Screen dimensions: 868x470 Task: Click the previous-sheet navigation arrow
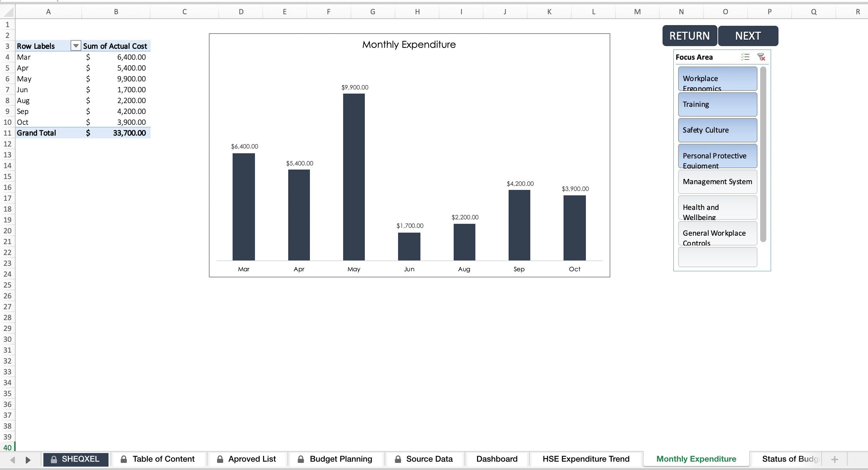tap(13, 459)
